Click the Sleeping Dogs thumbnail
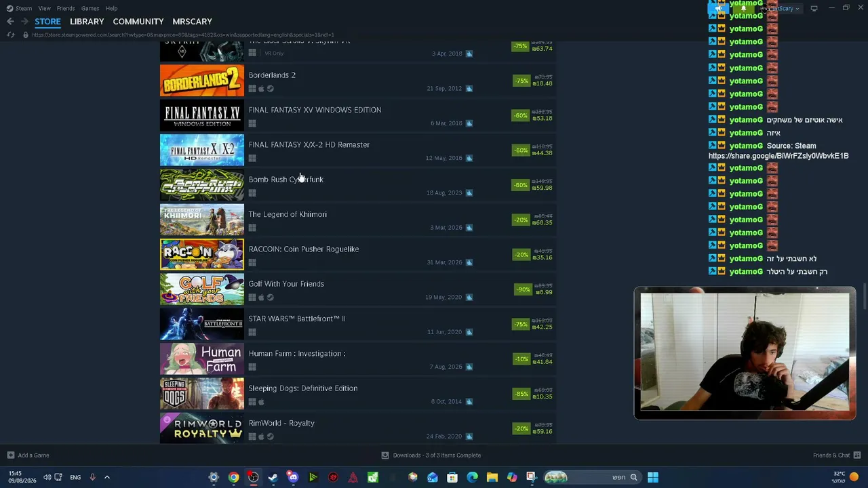Viewport: 868px width, 488px height. coord(202,394)
